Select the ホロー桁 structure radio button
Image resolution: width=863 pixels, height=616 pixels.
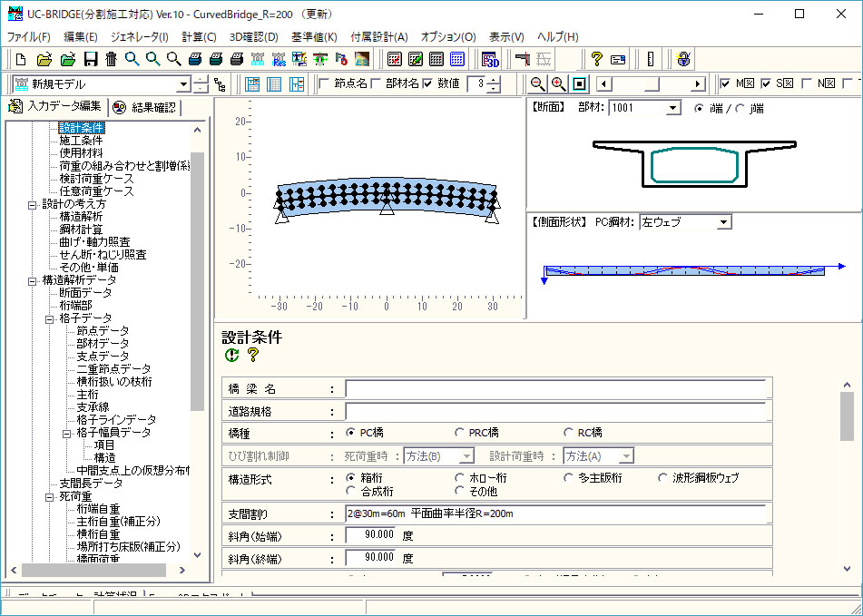(459, 478)
